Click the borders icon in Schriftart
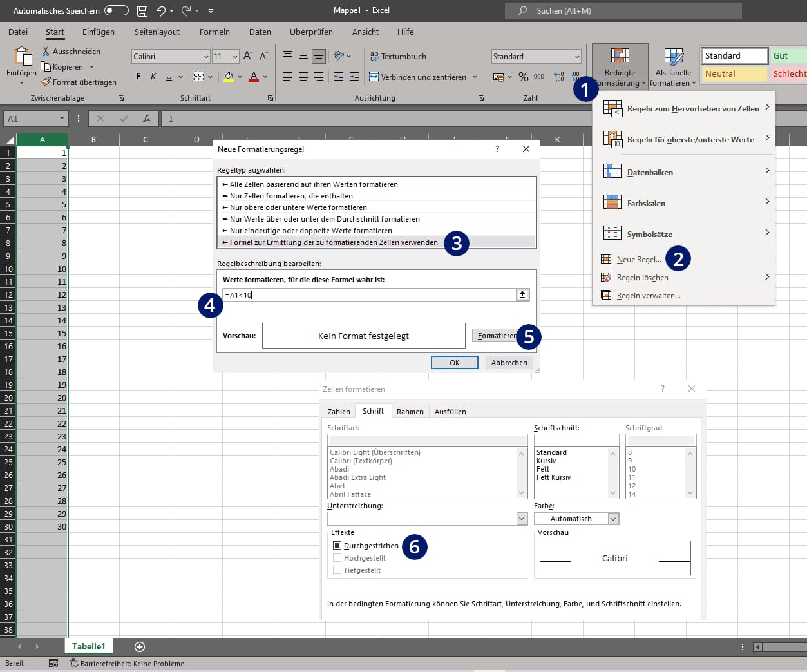807x672 pixels. pos(198,76)
